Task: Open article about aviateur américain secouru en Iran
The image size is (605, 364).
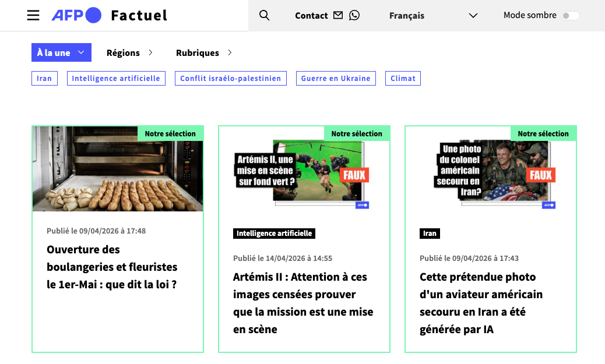Action: point(481,303)
